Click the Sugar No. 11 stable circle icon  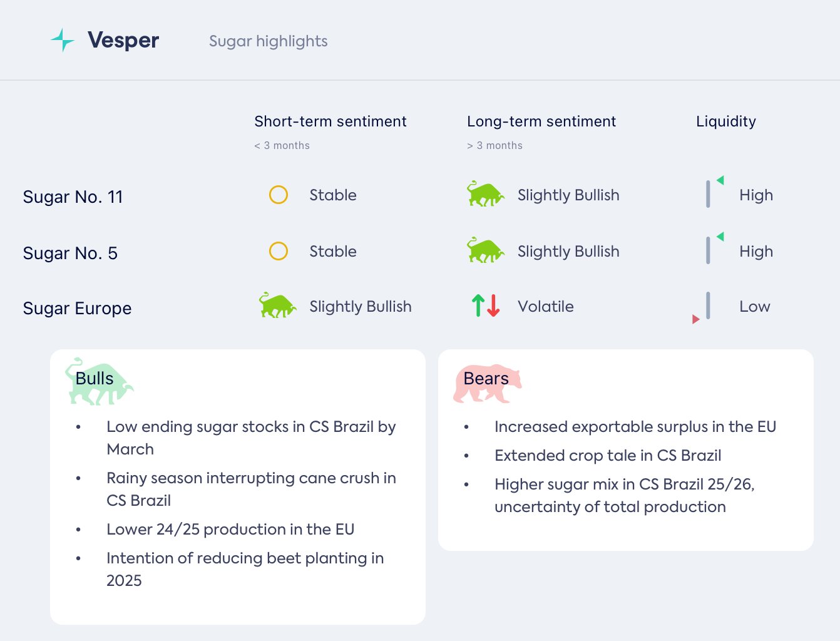click(279, 195)
